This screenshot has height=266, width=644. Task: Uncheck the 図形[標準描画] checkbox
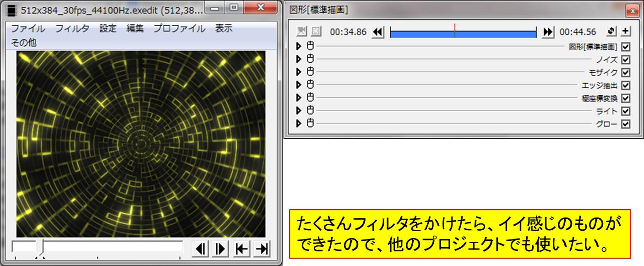click(626, 47)
